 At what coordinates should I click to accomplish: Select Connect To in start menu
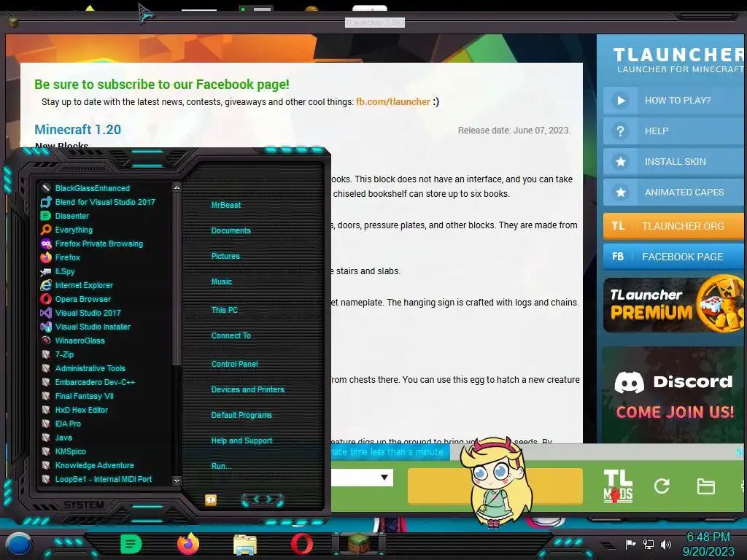coord(231,335)
